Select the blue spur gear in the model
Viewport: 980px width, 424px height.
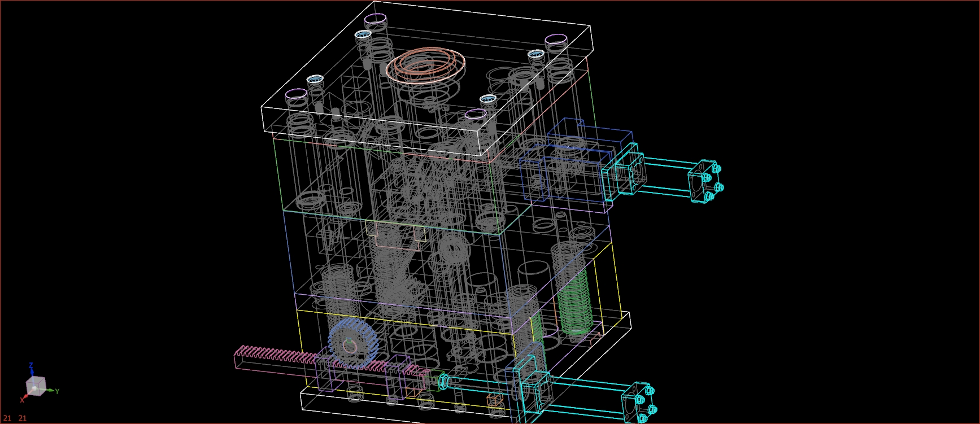tap(354, 344)
